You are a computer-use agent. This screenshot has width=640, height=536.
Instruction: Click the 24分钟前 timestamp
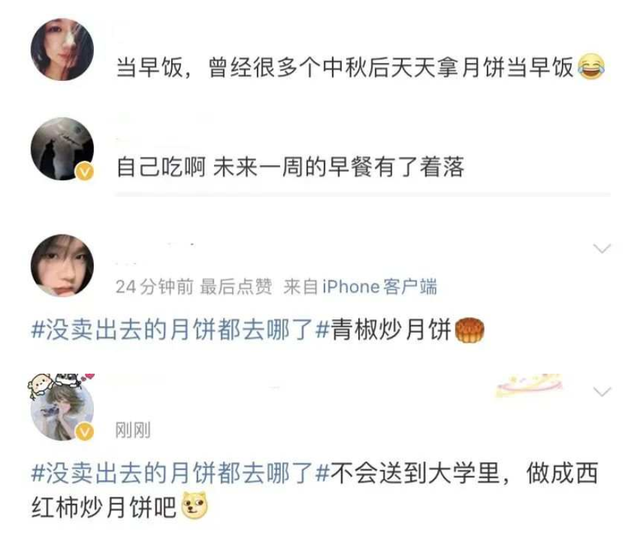coord(154,287)
